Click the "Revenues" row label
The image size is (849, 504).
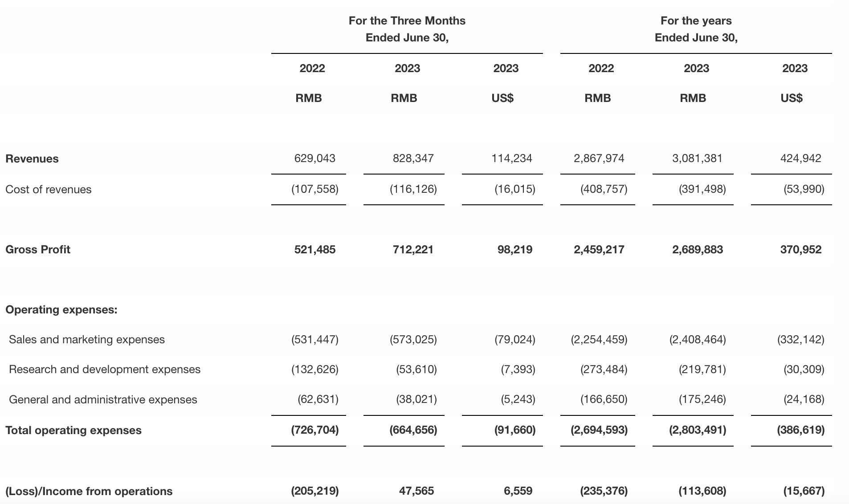[32, 159]
